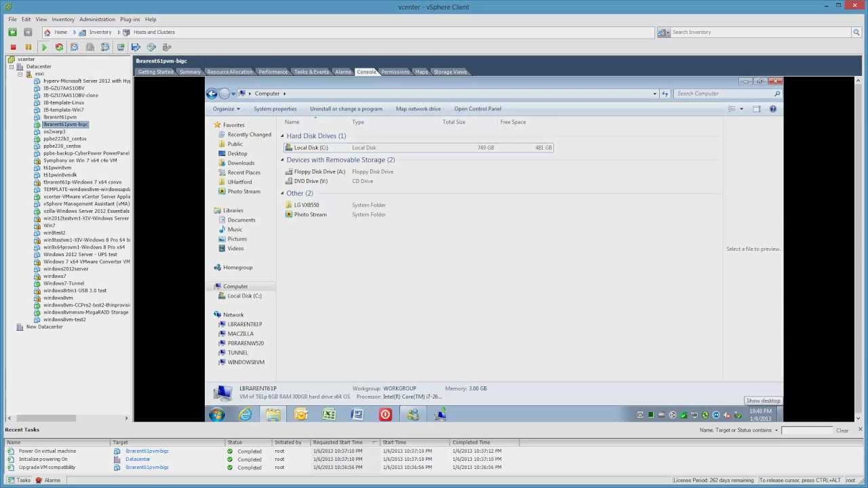Click Tasks icon in status bar
Viewport: 868px width, 488px height.
[x=10, y=480]
